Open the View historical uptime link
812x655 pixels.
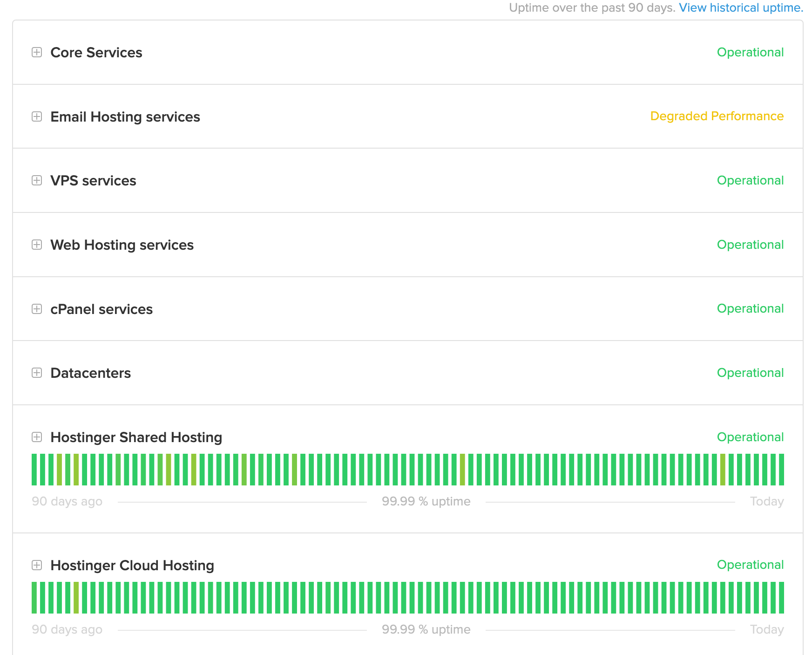click(x=741, y=7)
